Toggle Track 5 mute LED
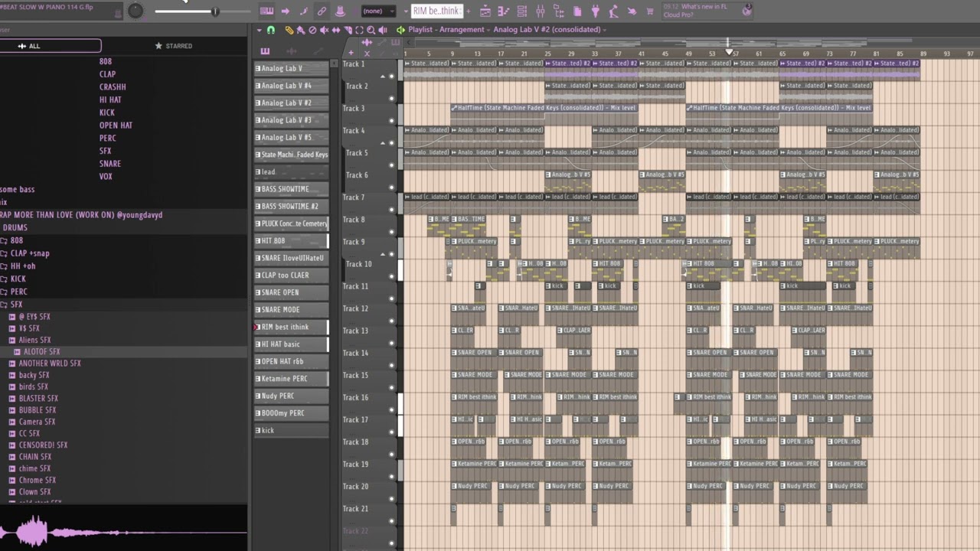Image resolution: width=980 pixels, height=551 pixels. pos(392,165)
